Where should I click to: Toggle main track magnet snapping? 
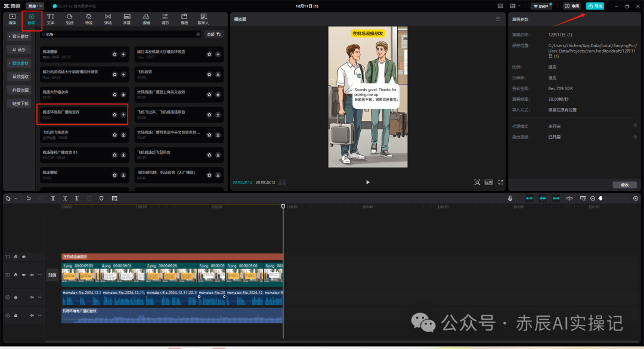[529, 199]
